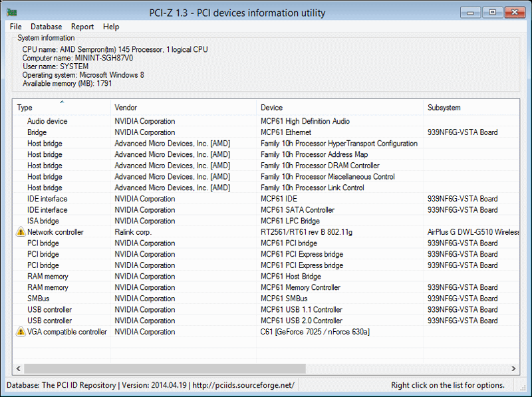The height and width of the screenshot is (397, 532).
Task: Open the Database menu
Action: pos(47,27)
